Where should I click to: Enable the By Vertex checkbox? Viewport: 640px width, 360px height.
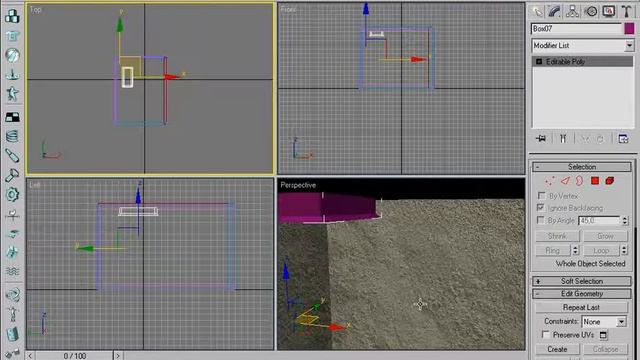point(542,196)
